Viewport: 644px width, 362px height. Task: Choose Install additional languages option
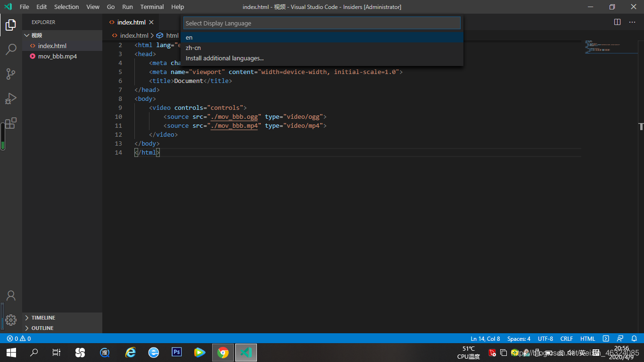(x=224, y=58)
